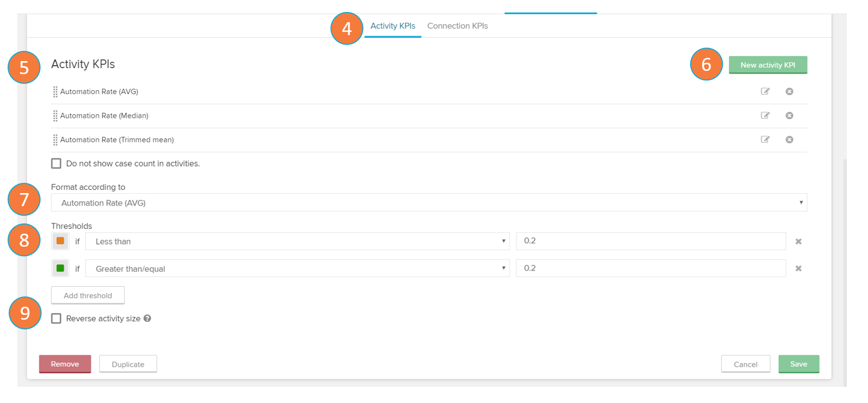868x403 pixels.
Task: Grab the drag handle of Automation Rate (AVG)
Action: (x=55, y=92)
